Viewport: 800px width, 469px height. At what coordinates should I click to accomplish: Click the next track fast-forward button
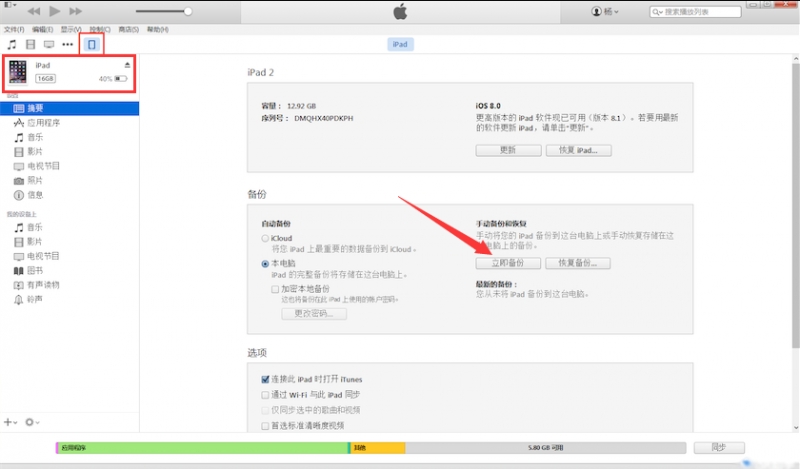(x=76, y=11)
